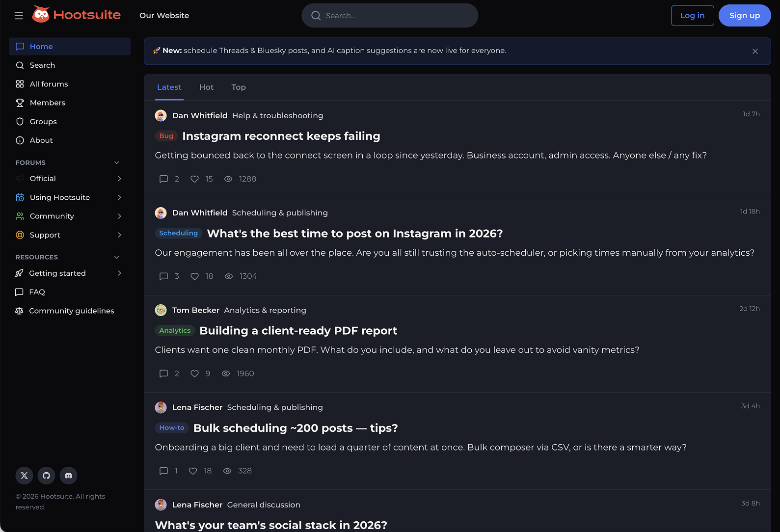Open the Our Website link

tap(164, 16)
